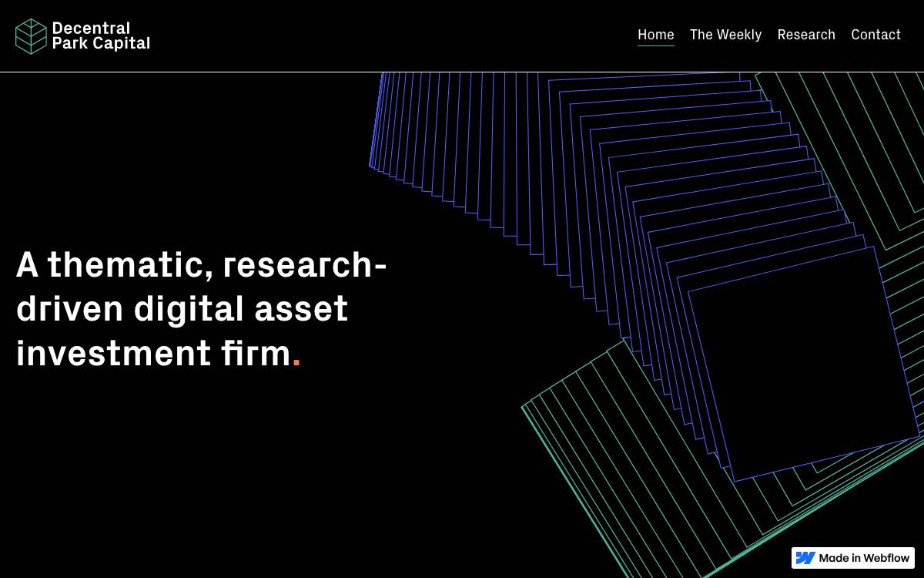The width and height of the screenshot is (924, 578).
Task: Click the 'A thematic, research-driven' headline
Action: [201, 308]
